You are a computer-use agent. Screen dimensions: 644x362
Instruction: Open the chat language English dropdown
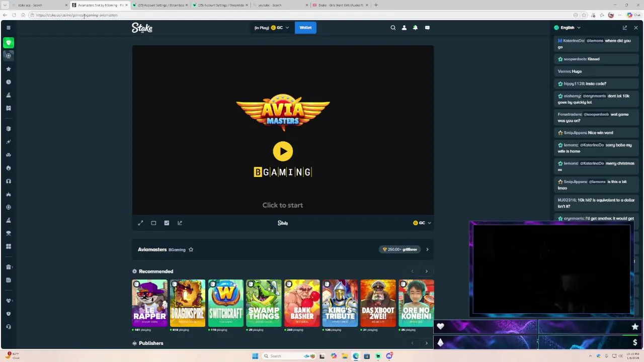pos(568,28)
